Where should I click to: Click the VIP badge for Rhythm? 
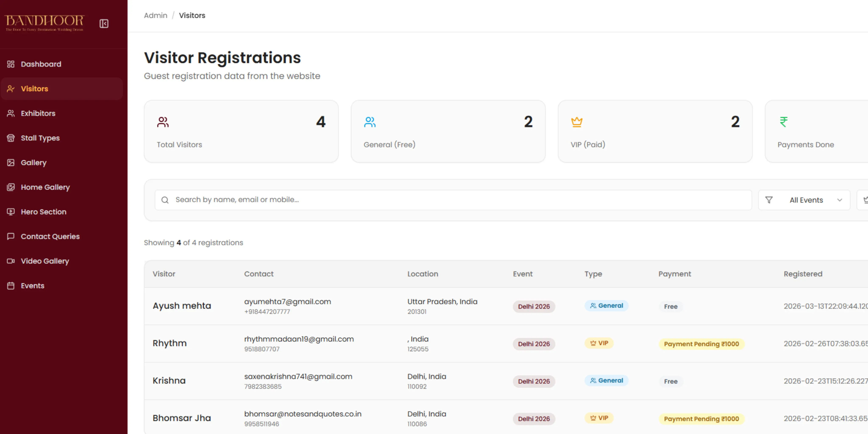(599, 343)
